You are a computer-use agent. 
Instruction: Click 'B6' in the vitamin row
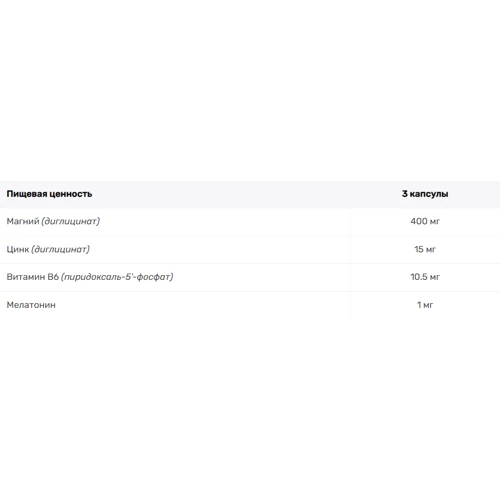pyautogui.click(x=53, y=277)
